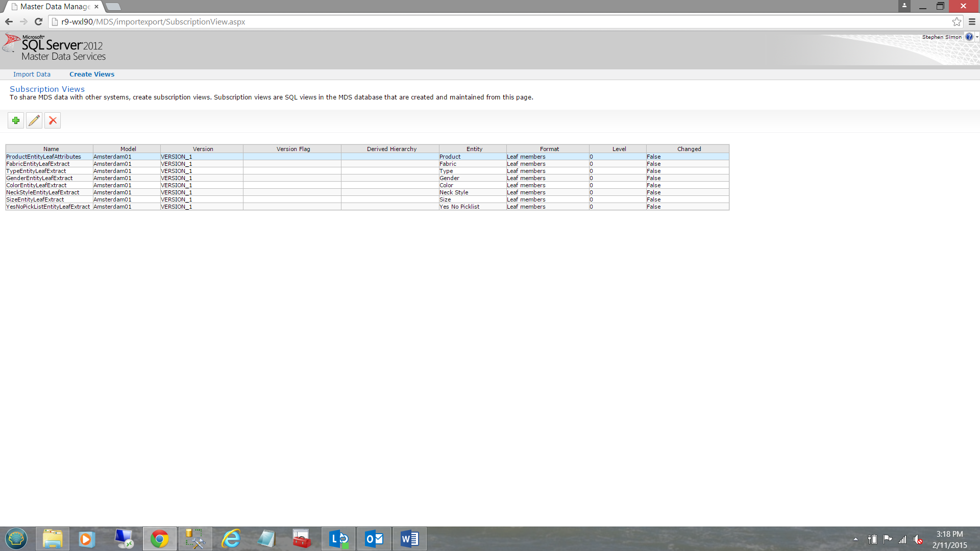The width and height of the screenshot is (980, 551).
Task: Open the Import Data menu item
Action: point(32,74)
